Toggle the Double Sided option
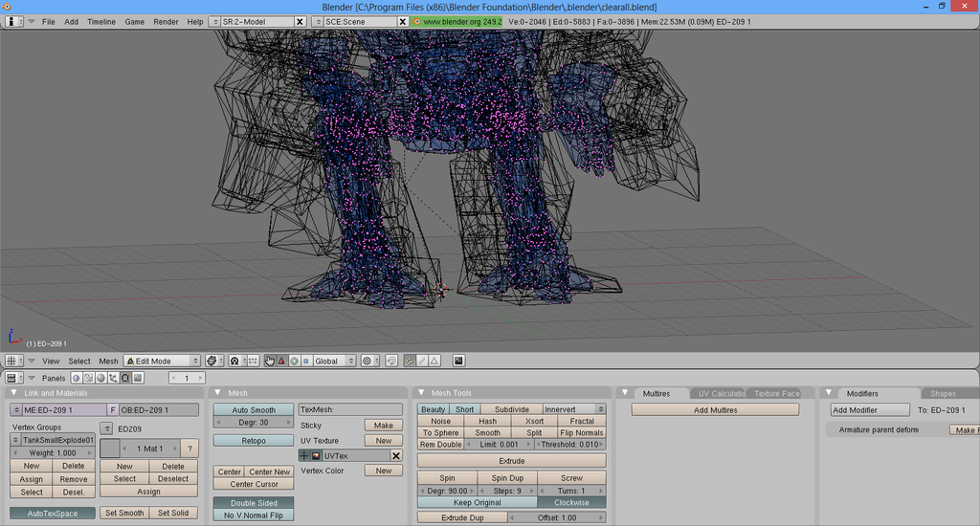This screenshot has width=980, height=526. point(253,503)
